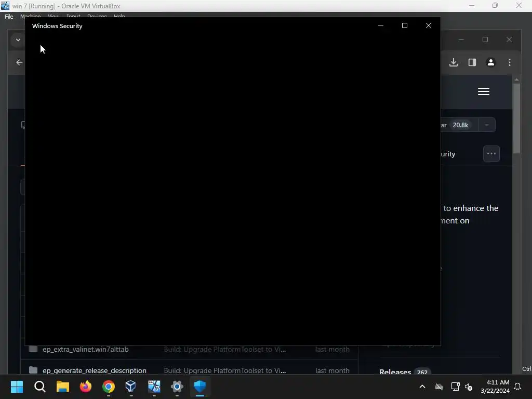Open ep_generate_release_description folder

coord(95,370)
